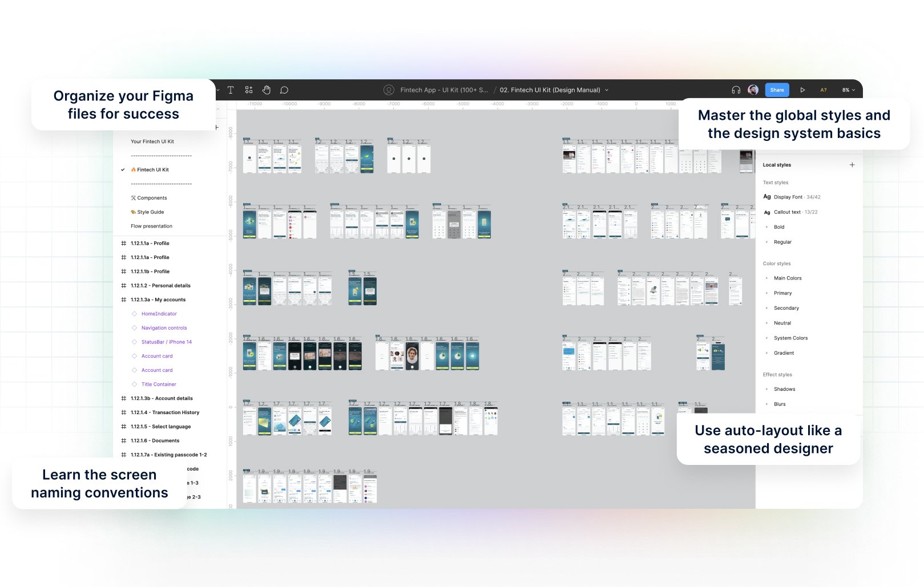Click the team avatar icon before file name
924x587 pixels.
coord(389,90)
